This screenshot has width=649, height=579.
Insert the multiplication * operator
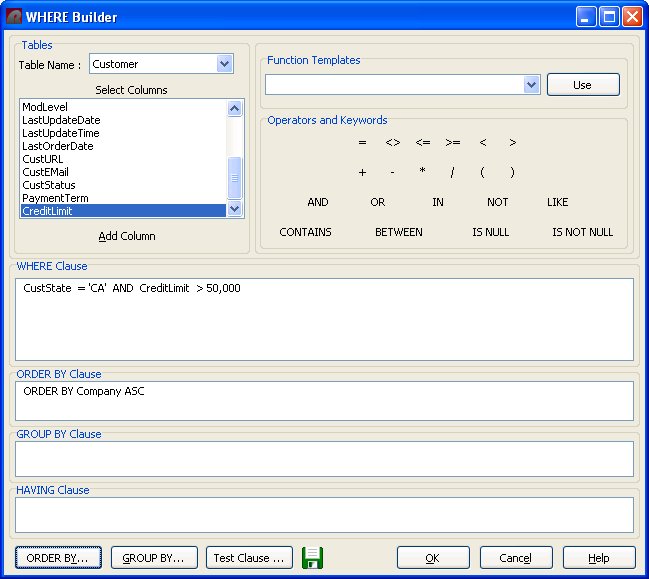click(422, 173)
